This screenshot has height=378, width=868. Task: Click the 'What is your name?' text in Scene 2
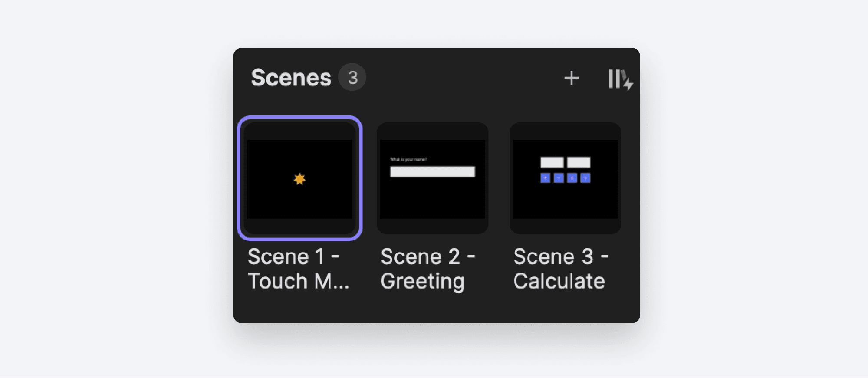coord(409,158)
